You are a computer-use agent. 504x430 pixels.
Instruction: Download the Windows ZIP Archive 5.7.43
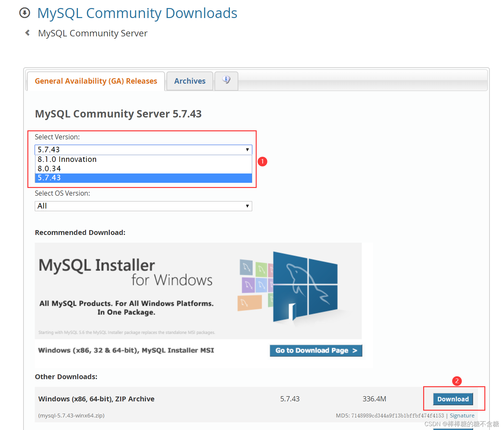tap(453, 399)
